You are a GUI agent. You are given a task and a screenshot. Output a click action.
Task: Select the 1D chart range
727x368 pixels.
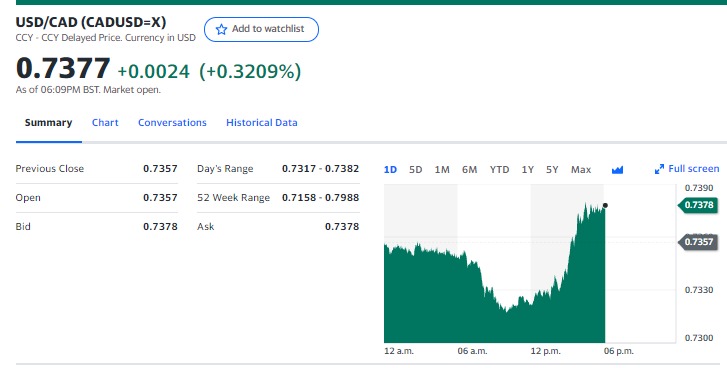pyautogui.click(x=390, y=170)
